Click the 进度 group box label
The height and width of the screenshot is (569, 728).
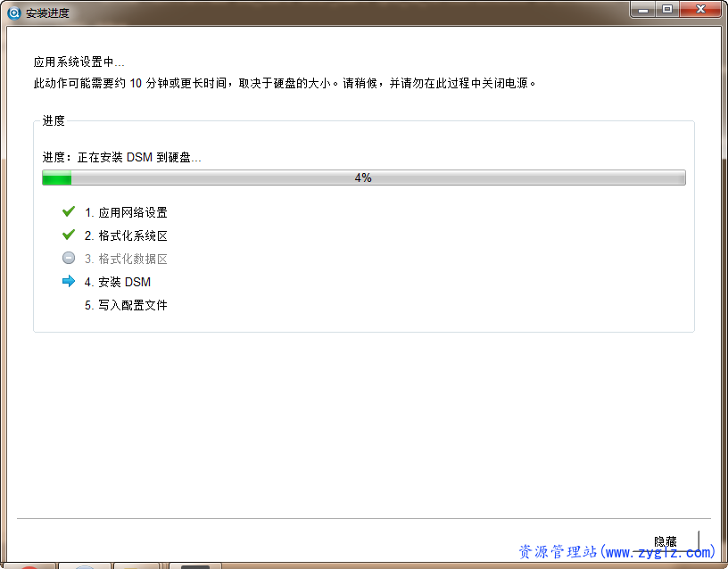[x=54, y=120]
